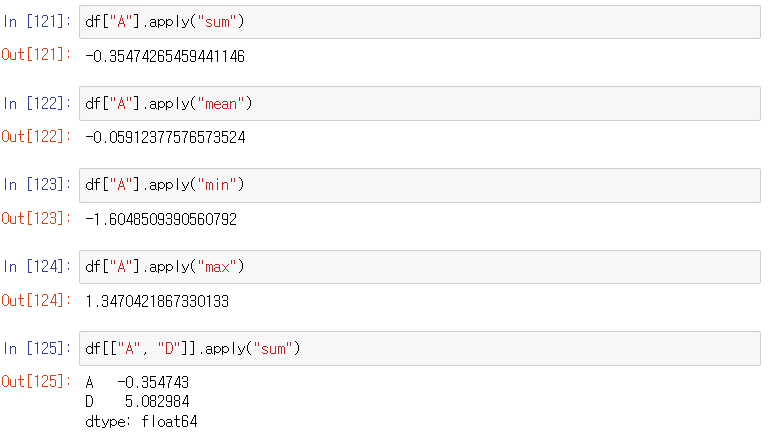Click the max output 1.3470421867330133
The width and height of the screenshot is (768, 442).
157,301
